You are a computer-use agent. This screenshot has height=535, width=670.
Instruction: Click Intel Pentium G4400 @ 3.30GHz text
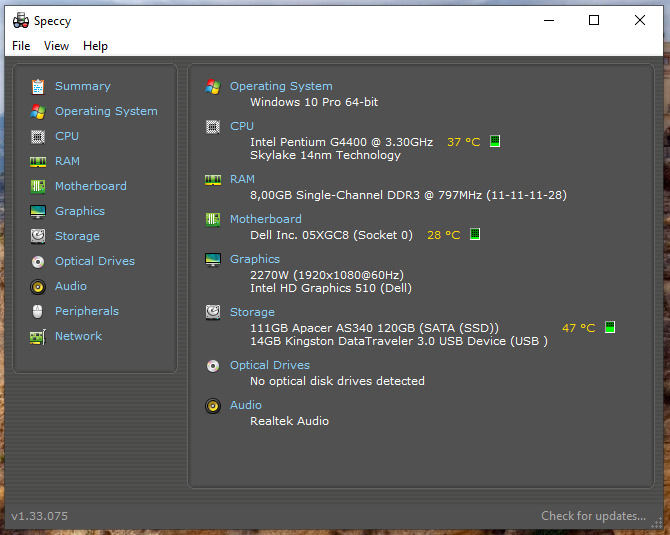pyautogui.click(x=341, y=142)
